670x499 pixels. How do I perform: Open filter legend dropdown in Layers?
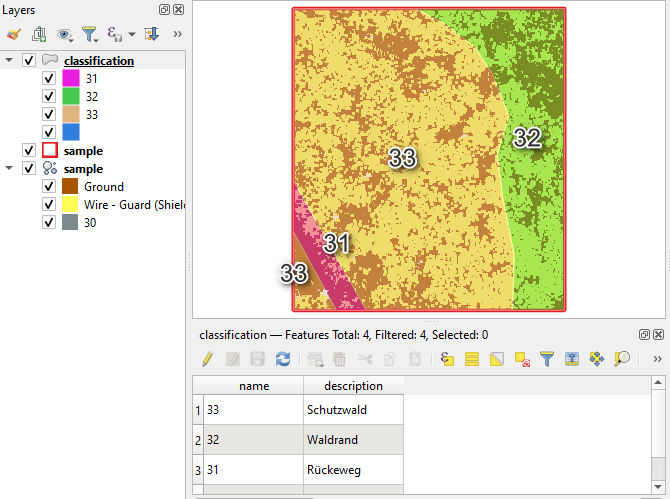point(91,34)
